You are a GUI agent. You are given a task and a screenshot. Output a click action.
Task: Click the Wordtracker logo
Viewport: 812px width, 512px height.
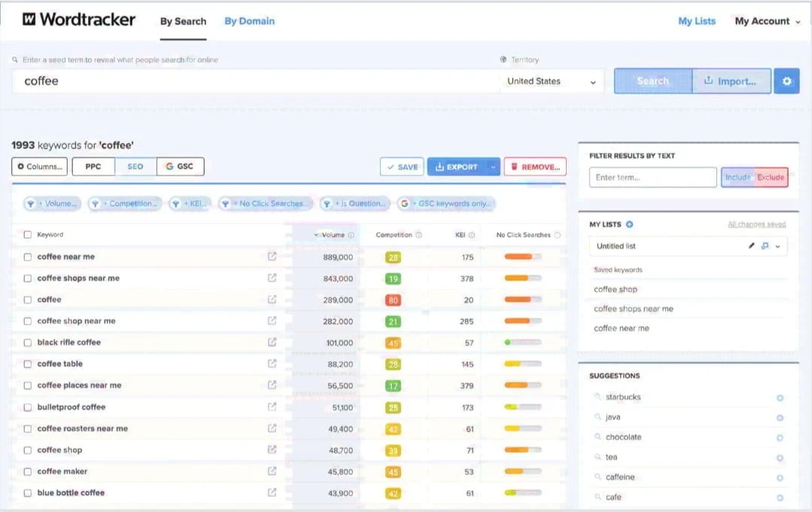click(78, 20)
